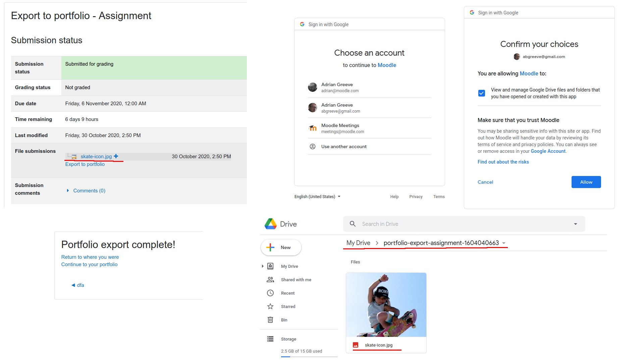Click Cancel in Confirm your choices dialog

pos(485,182)
